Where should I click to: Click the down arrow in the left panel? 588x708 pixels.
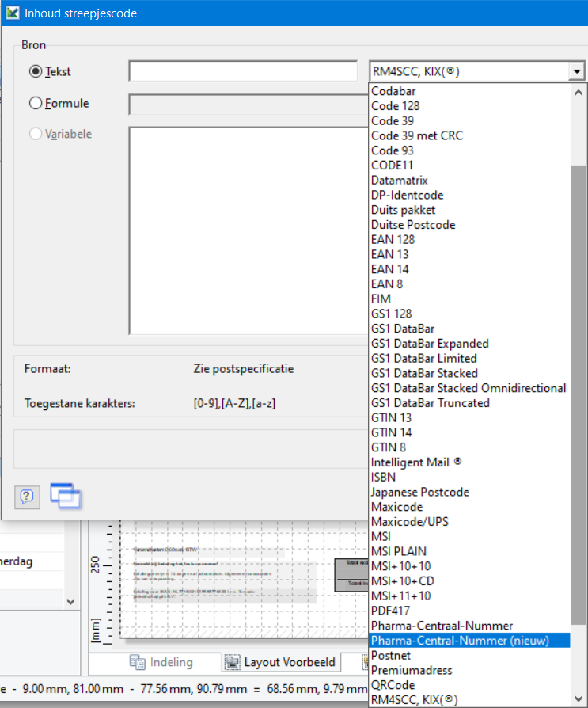point(72,601)
